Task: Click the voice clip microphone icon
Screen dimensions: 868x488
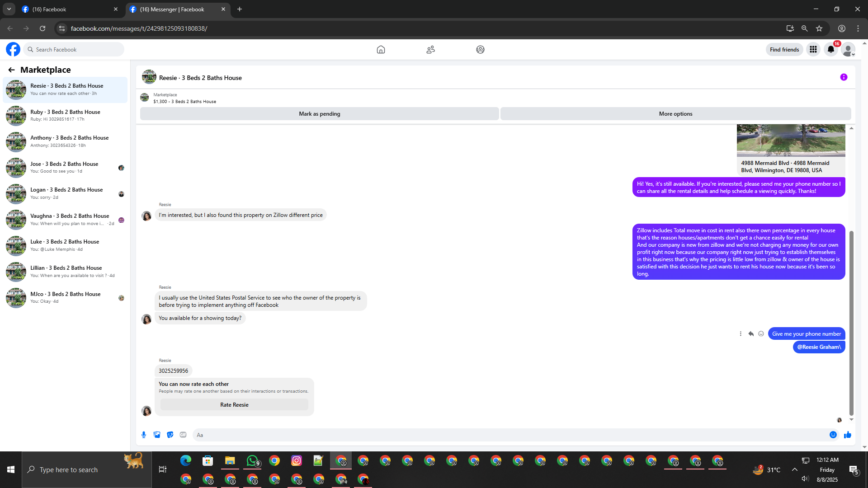Action: 144,435
